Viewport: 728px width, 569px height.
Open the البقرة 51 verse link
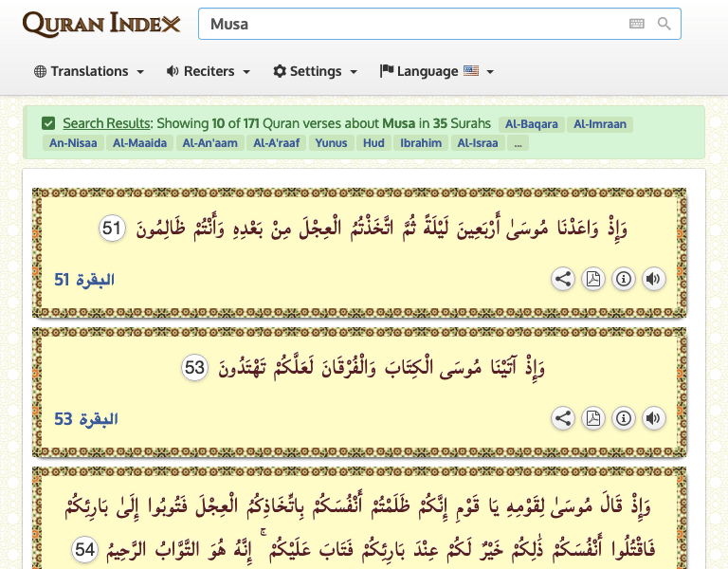click(x=84, y=280)
